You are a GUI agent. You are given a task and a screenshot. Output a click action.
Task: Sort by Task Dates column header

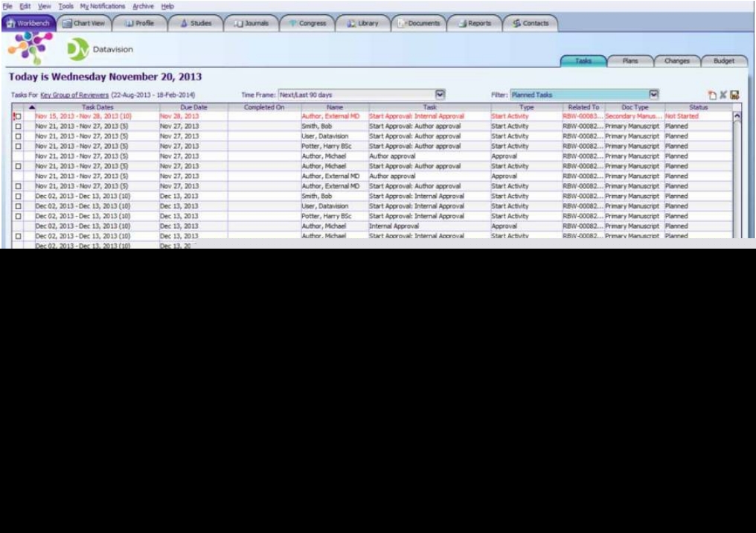pos(97,107)
